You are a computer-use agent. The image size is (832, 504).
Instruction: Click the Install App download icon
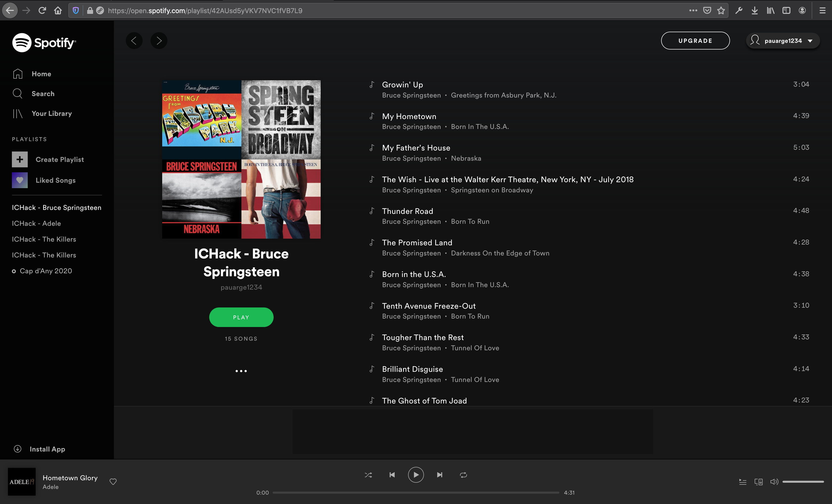[18, 449]
